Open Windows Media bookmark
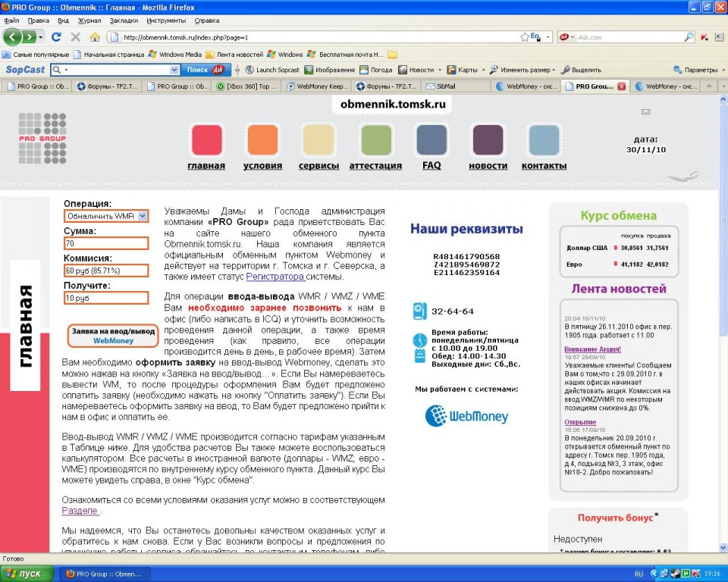This screenshot has width=728, height=582. coord(175,55)
